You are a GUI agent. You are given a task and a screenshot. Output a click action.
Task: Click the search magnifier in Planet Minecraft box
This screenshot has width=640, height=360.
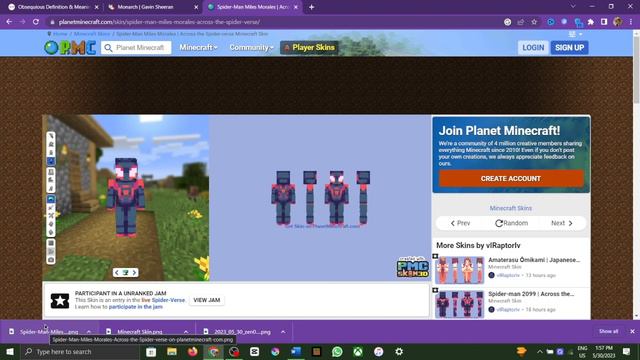(x=108, y=48)
